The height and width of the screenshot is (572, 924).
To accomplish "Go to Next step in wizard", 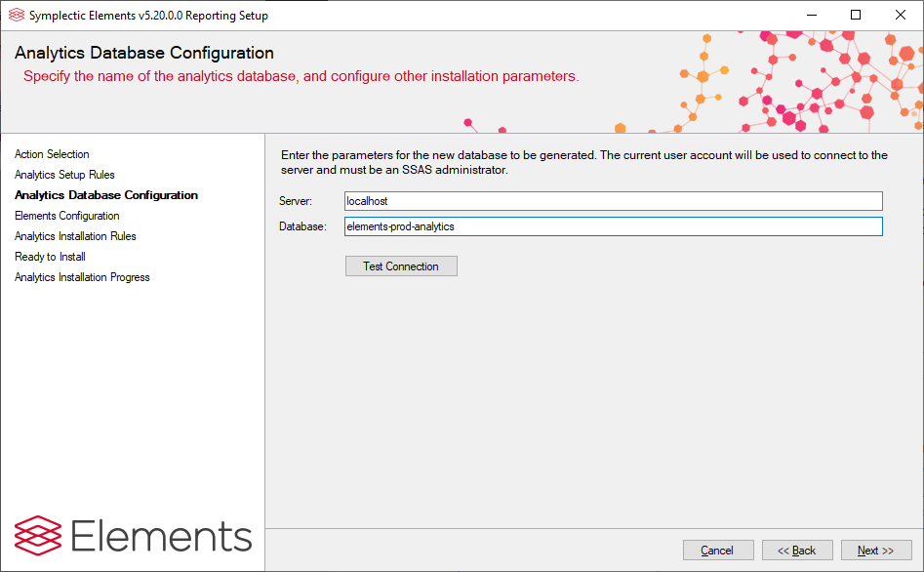I will [875, 551].
